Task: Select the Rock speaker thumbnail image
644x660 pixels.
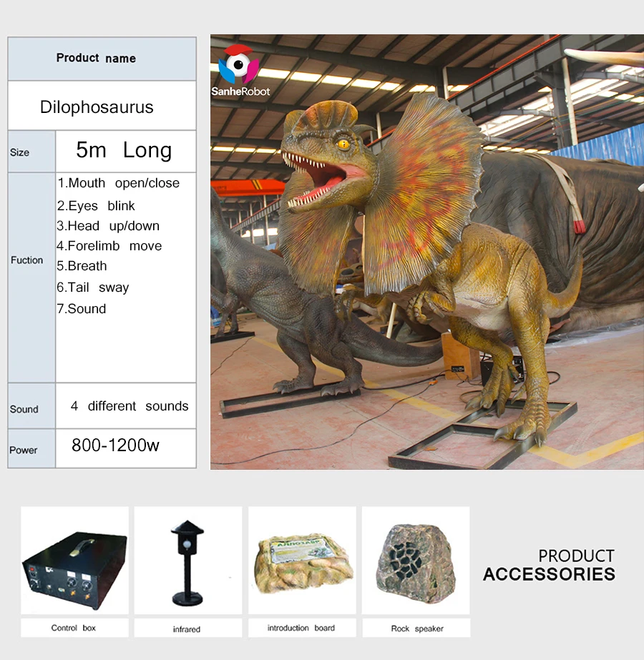Action: pos(416,560)
